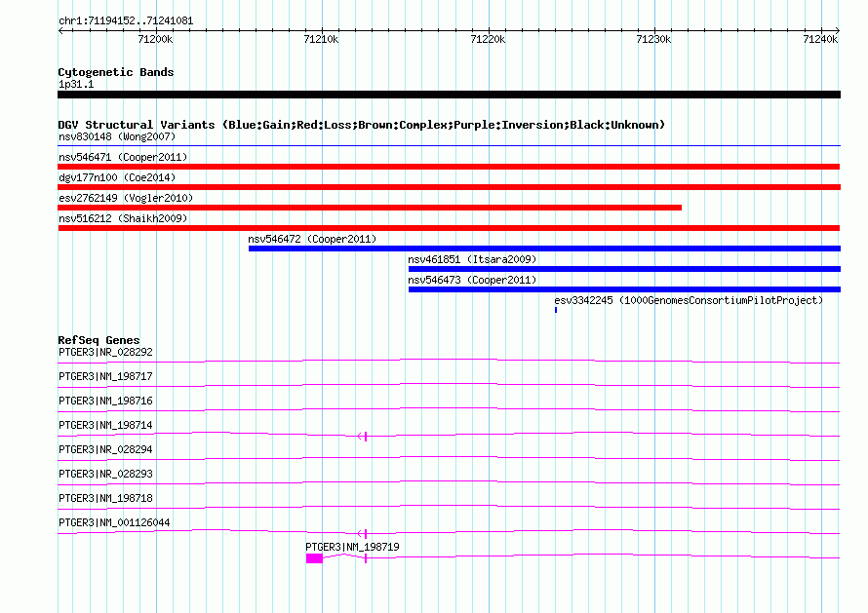The image size is (868, 613).
Task: Select the DGV Structural Variants track title
Action: pyautogui.click(x=362, y=125)
